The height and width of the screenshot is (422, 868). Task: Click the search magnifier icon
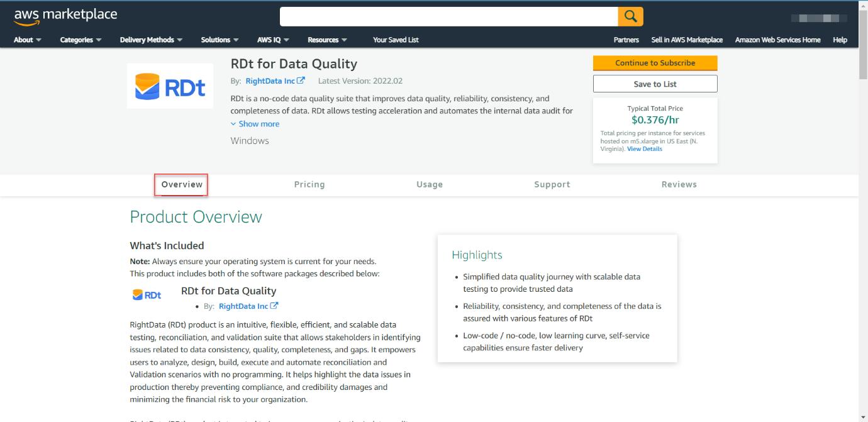(x=631, y=16)
